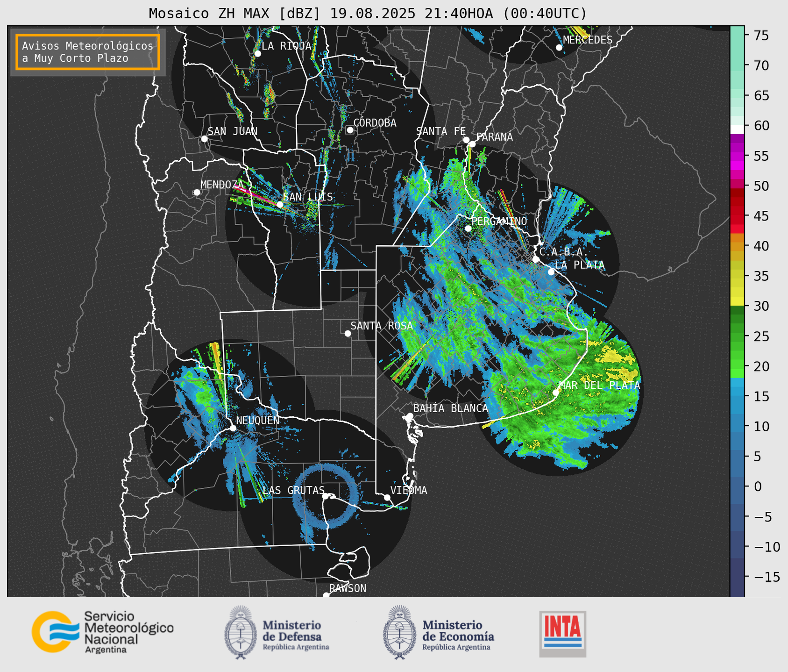Click the C.A.B.A. city marker dot
Image resolution: width=788 pixels, height=672 pixels.
pyautogui.click(x=536, y=259)
